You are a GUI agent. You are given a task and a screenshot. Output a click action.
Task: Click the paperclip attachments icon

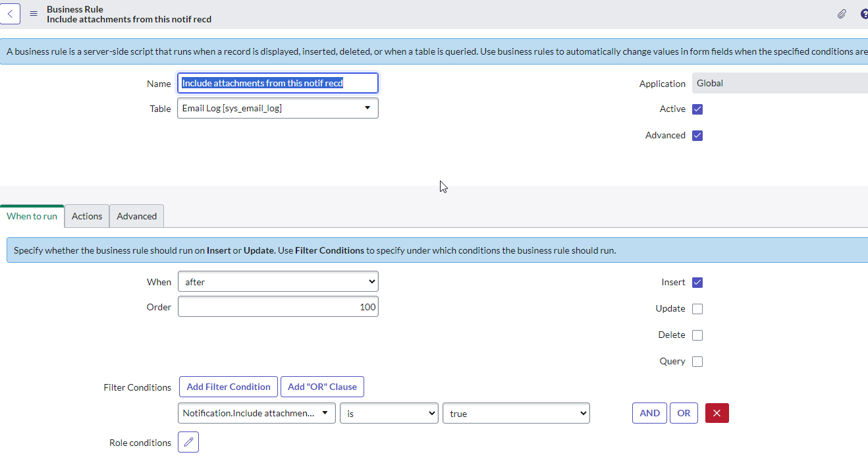point(841,14)
